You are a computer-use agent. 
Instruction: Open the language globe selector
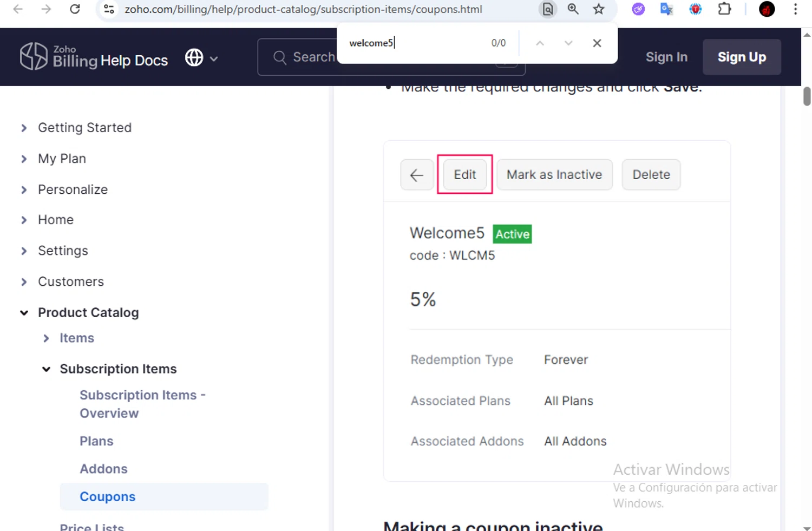(201, 57)
